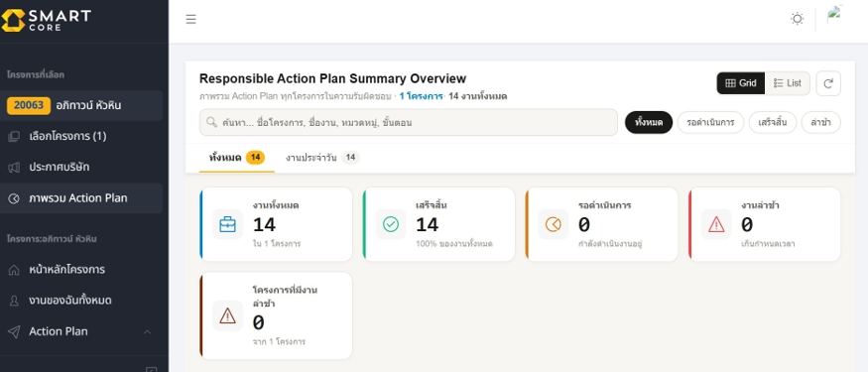Filter by ทั้งหมด pill
The width and height of the screenshot is (868, 372).
click(649, 122)
